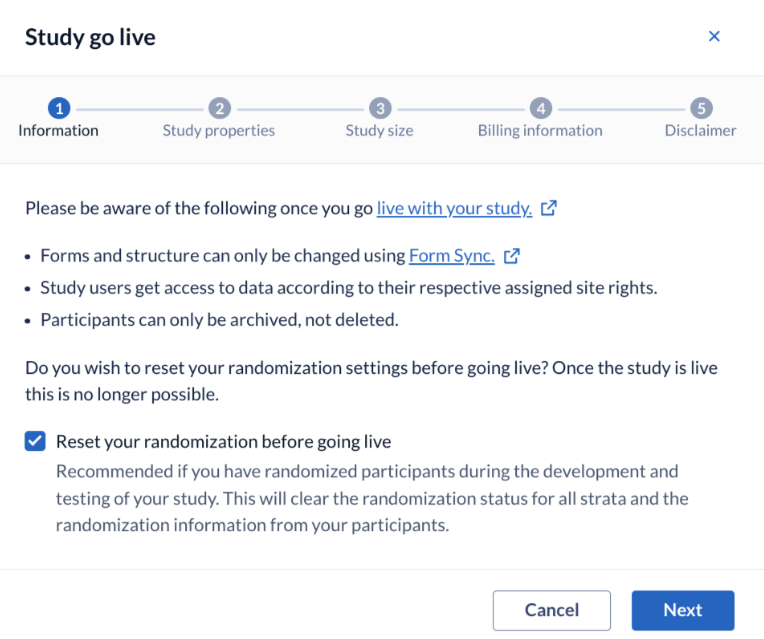Viewport: 764px width, 639px height.
Task: Click the step 2 circle icon
Action: pos(220,108)
